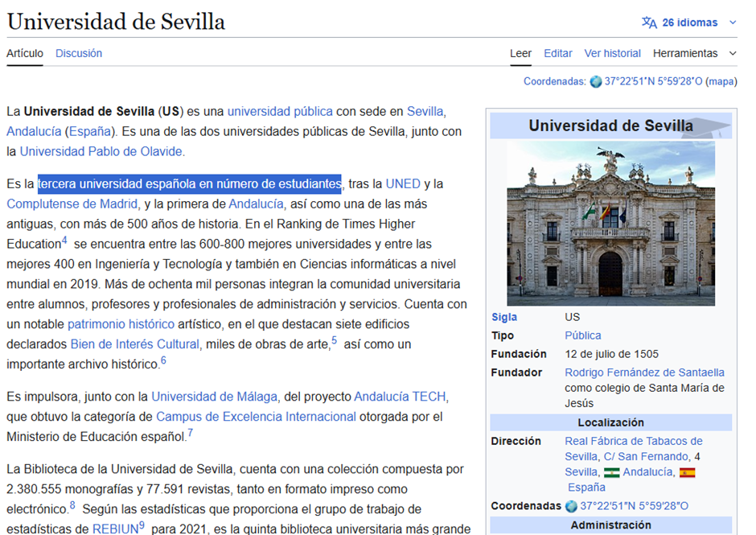
Task: Follow the Sevilla link in first paragraph
Action: pyautogui.click(x=425, y=112)
